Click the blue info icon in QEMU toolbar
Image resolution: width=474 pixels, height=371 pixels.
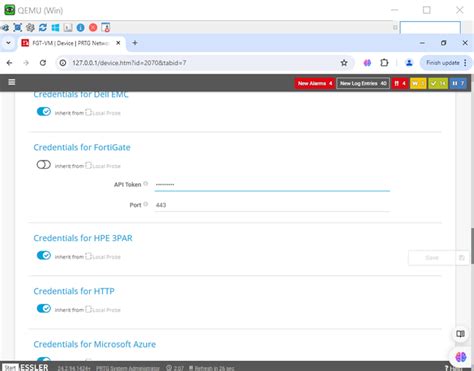80,27
